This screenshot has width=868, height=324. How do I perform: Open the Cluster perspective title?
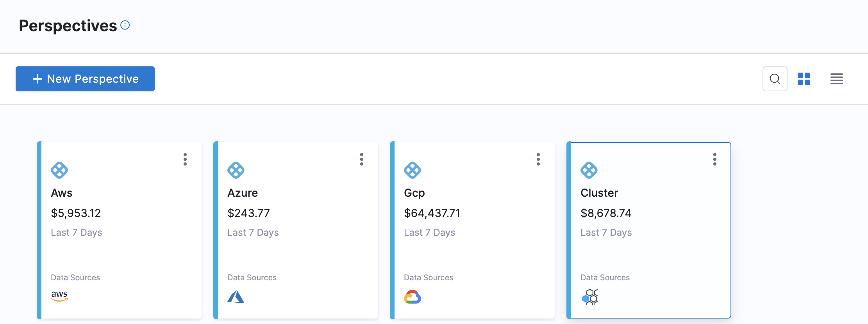[599, 193]
